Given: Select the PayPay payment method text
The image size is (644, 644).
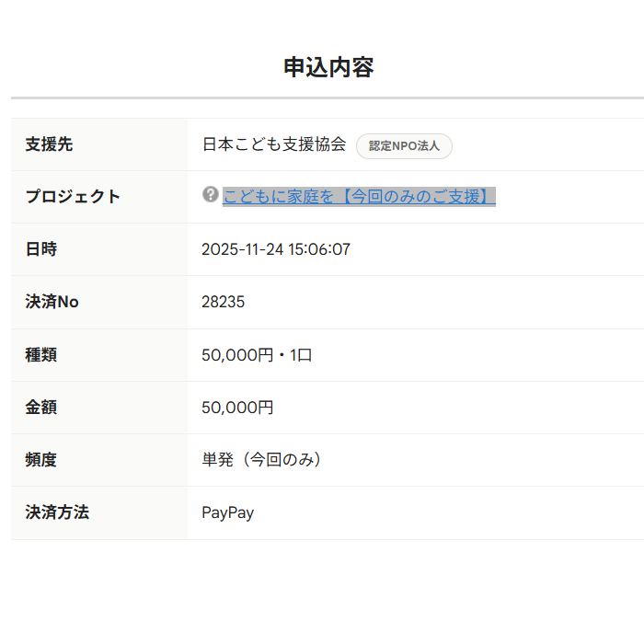Looking at the screenshot, I should pyautogui.click(x=228, y=512).
